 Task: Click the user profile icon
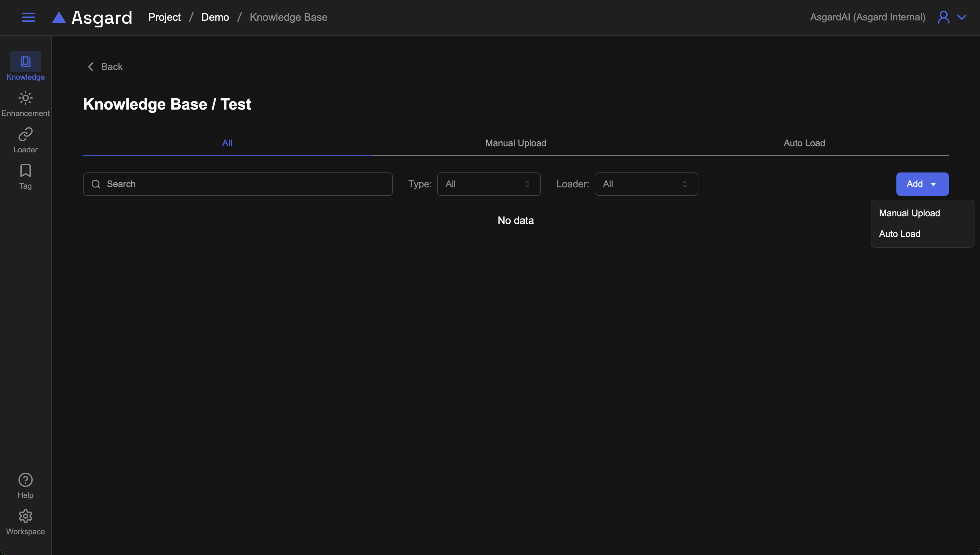[x=943, y=17]
